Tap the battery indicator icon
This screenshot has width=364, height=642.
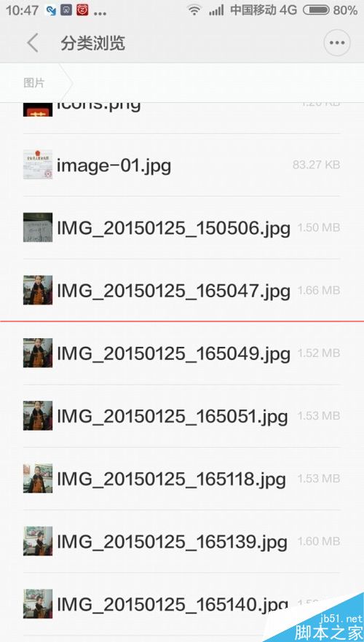tap(317, 10)
